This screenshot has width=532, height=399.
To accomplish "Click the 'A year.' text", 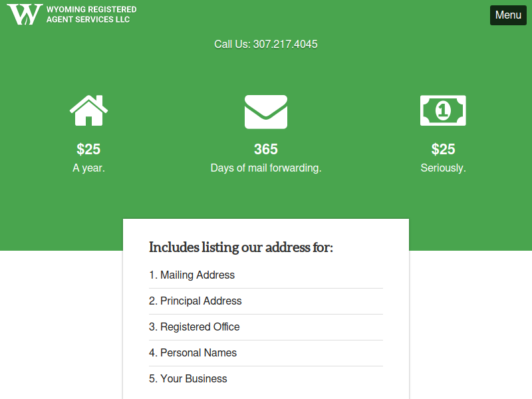I will (88, 168).
